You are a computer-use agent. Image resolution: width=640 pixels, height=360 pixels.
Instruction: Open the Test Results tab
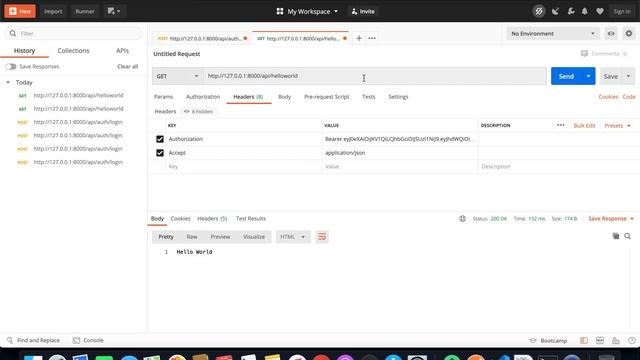[251, 219]
